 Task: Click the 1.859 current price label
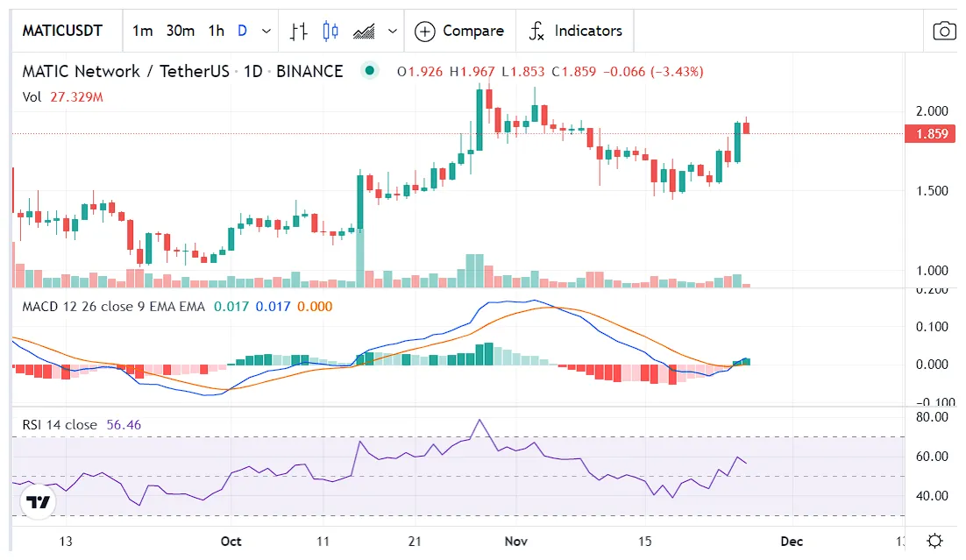(x=930, y=134)
